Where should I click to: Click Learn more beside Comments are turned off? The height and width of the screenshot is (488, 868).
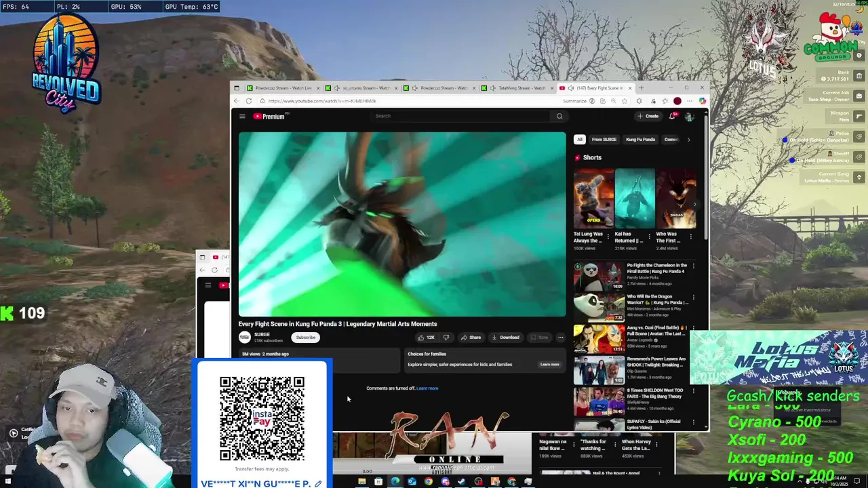tap(427, 388)
